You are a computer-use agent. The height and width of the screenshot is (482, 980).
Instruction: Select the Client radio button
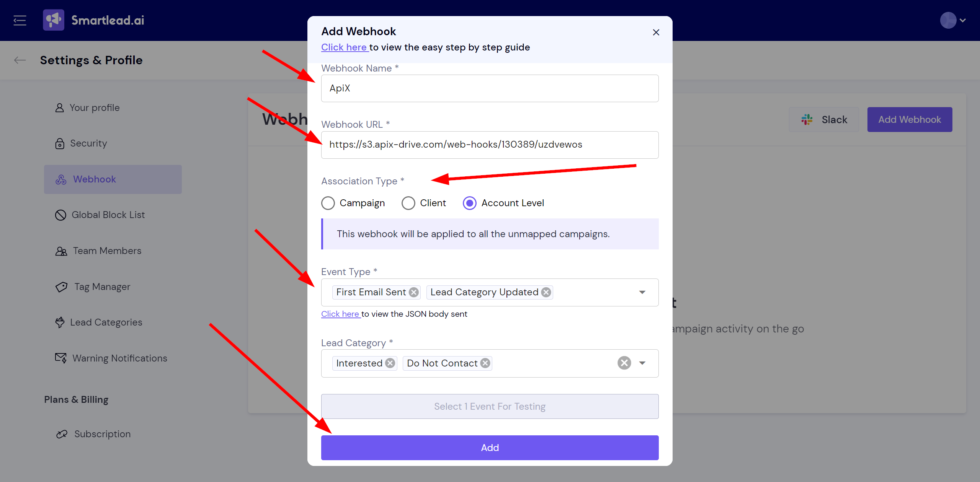[407, 203]
